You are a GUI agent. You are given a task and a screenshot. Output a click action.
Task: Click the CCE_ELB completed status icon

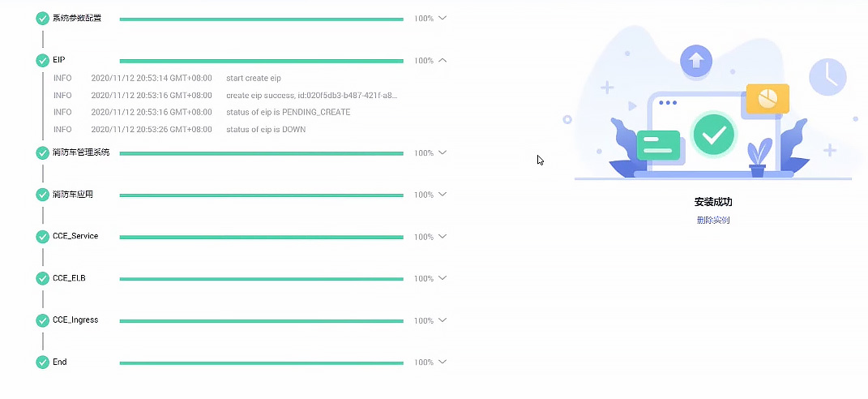(x=43, y=279)
